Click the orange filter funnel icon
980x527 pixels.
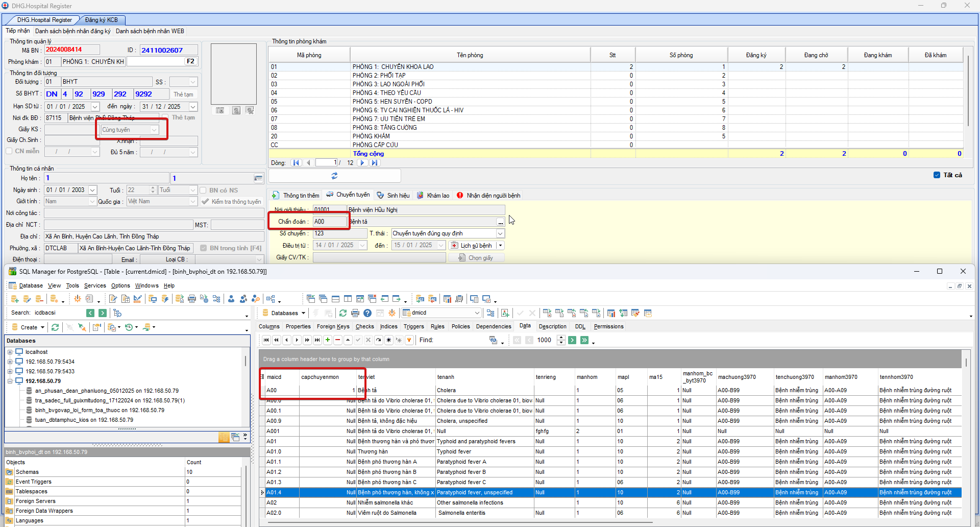coord(409,340)
